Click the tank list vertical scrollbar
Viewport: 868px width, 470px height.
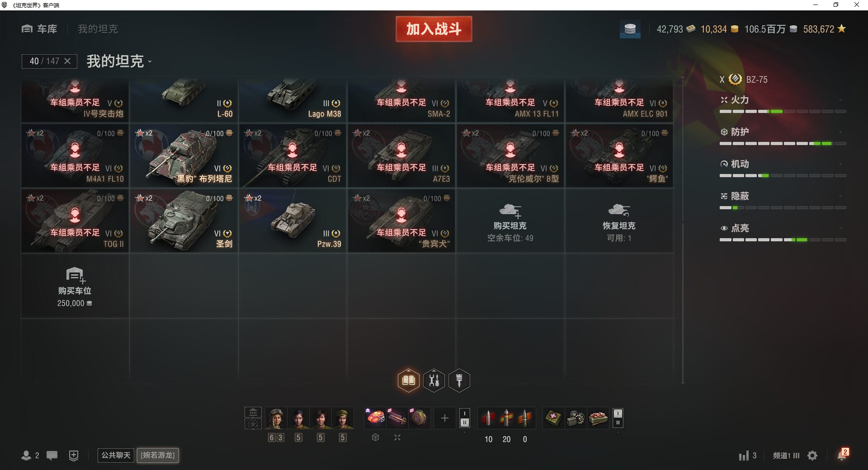pyautogui.click(x=683, y=230)
